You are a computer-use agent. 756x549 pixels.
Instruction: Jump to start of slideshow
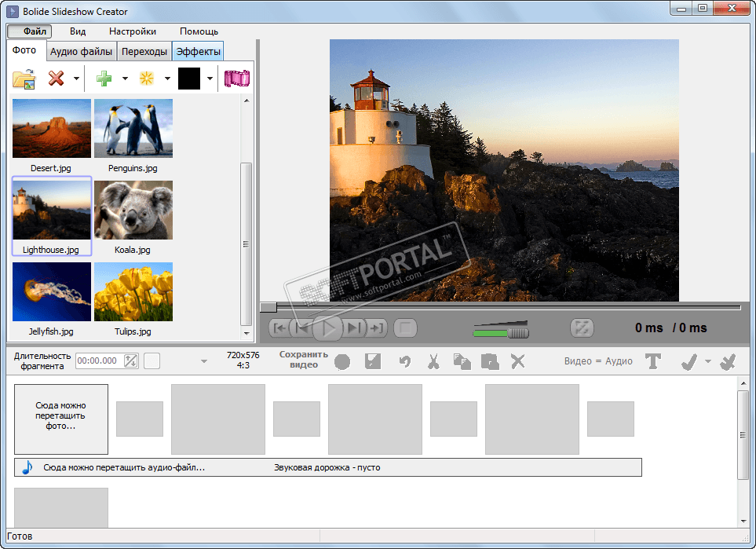[x=279, y=328]
